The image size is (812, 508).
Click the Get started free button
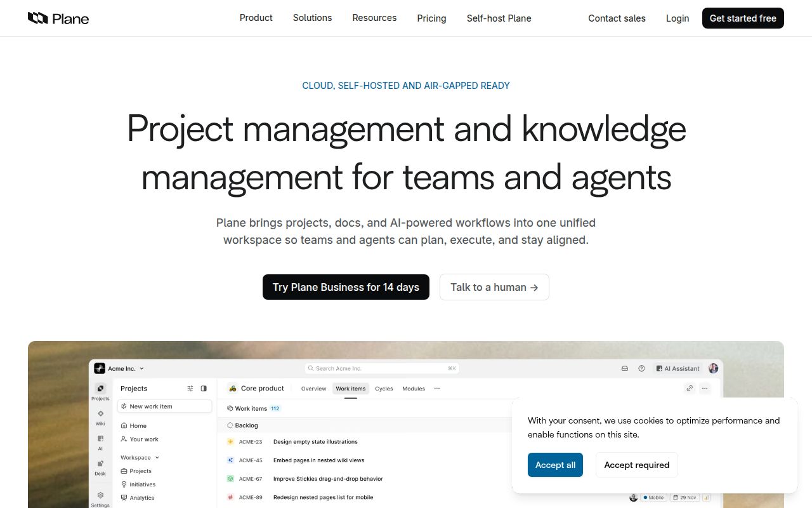[x=743, y=18]
